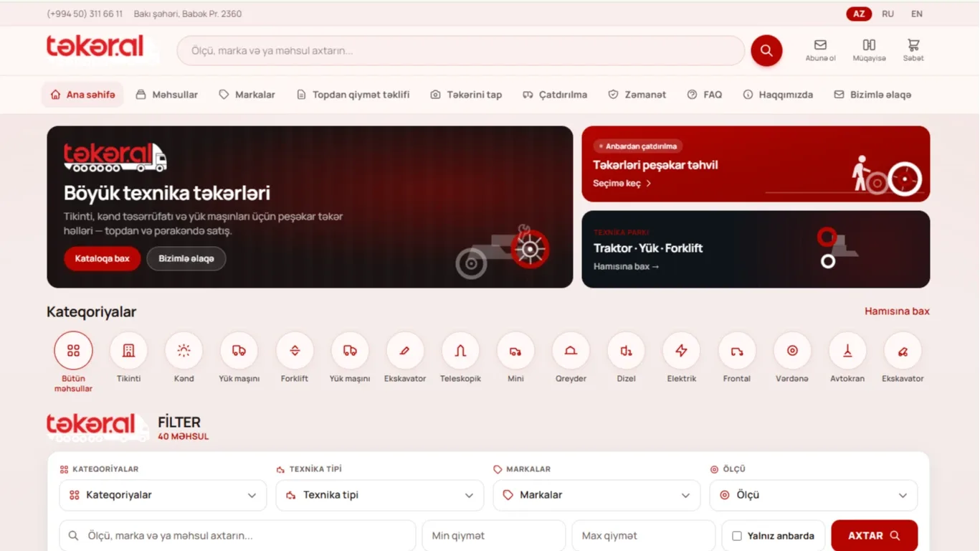
Task: Select the Frontal category icon
Action: click(x=737, y=350)
